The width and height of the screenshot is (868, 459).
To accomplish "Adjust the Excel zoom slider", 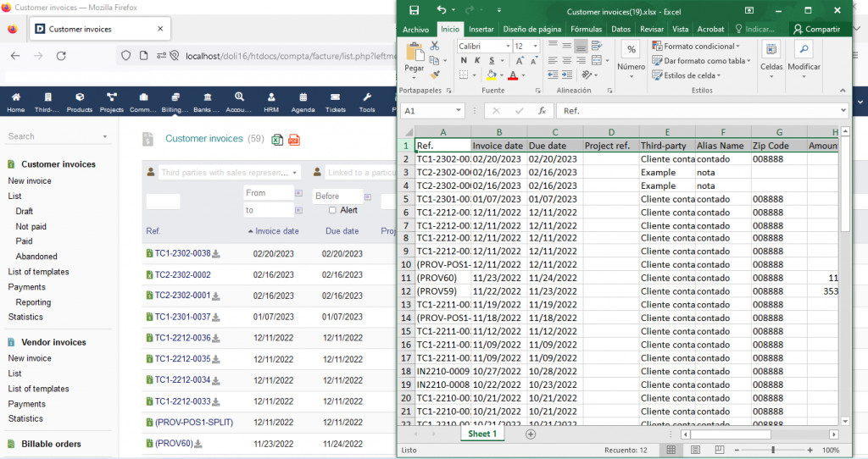I will click(773, 451).
